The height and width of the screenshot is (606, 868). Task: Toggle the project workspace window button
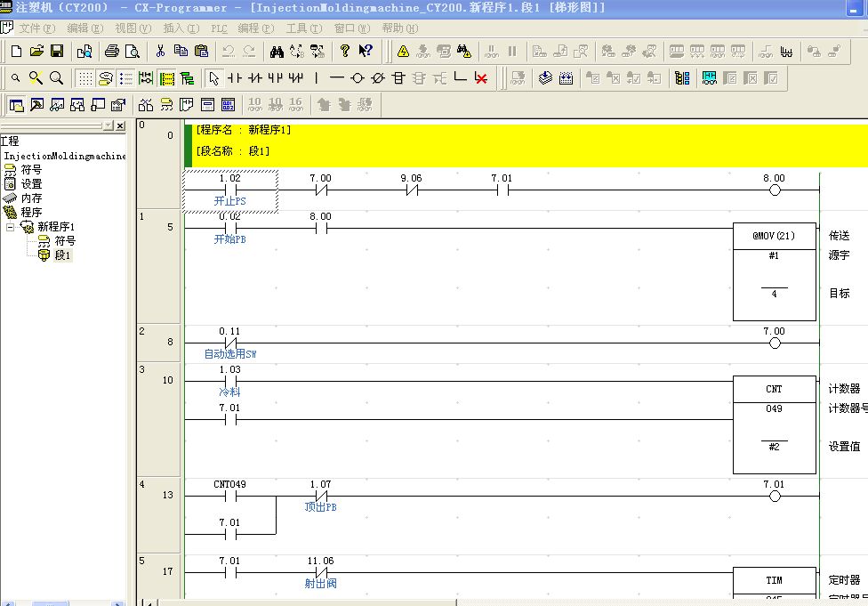(x=16, y=105)
